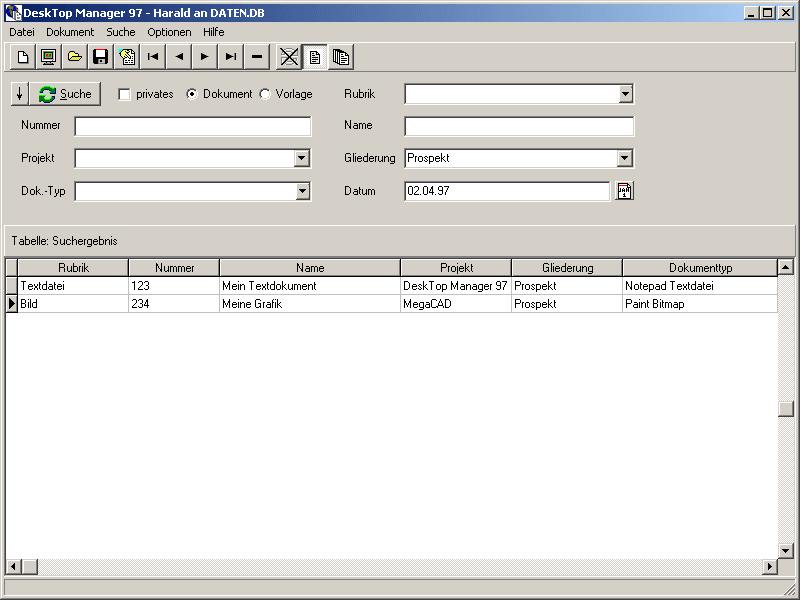This screenshot has width=800, height=600.
Task: Click the new document icon in toolbar
Action: tap(22, 57)
